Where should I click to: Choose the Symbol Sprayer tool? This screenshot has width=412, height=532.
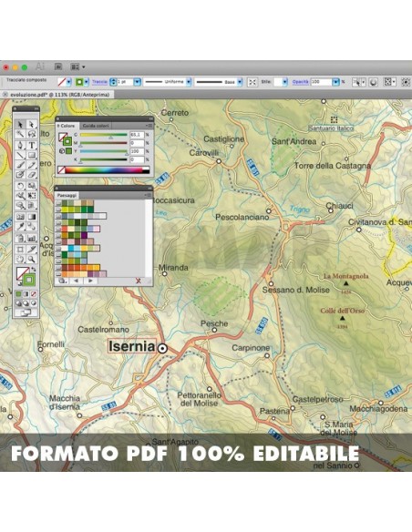coord(20,238)
